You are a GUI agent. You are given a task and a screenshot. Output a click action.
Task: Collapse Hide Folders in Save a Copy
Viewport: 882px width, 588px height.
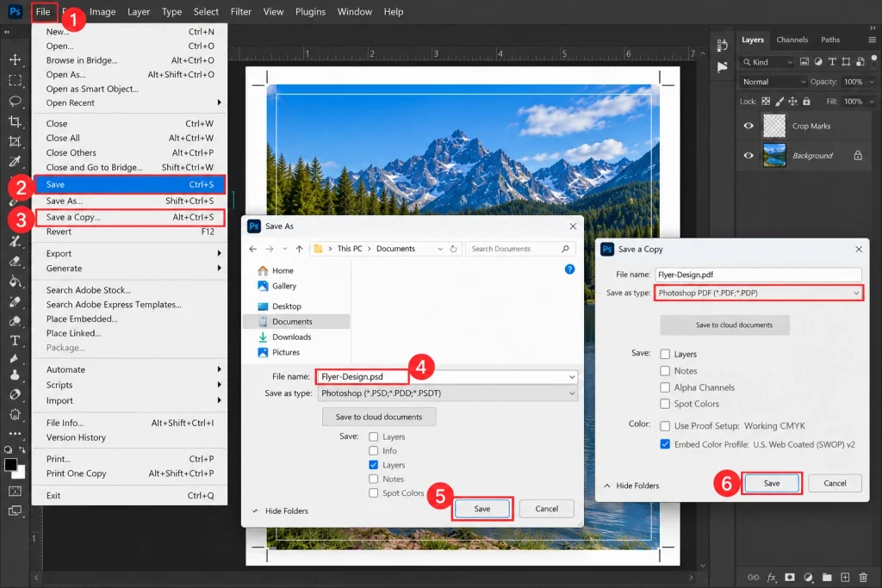(631, 486)
